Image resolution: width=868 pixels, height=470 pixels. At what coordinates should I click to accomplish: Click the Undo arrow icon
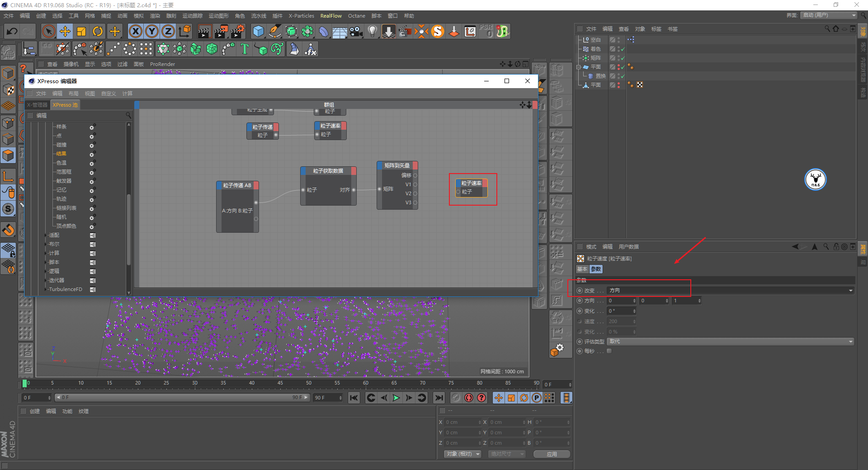coord(12,31)
